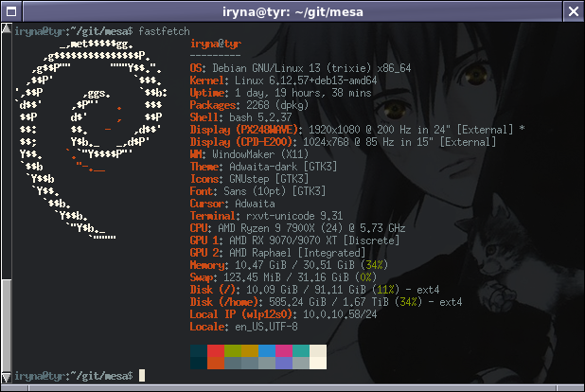585x392 pixels.
Task: Click the Debian swirl ASCII logo
Action: (92, 139)
